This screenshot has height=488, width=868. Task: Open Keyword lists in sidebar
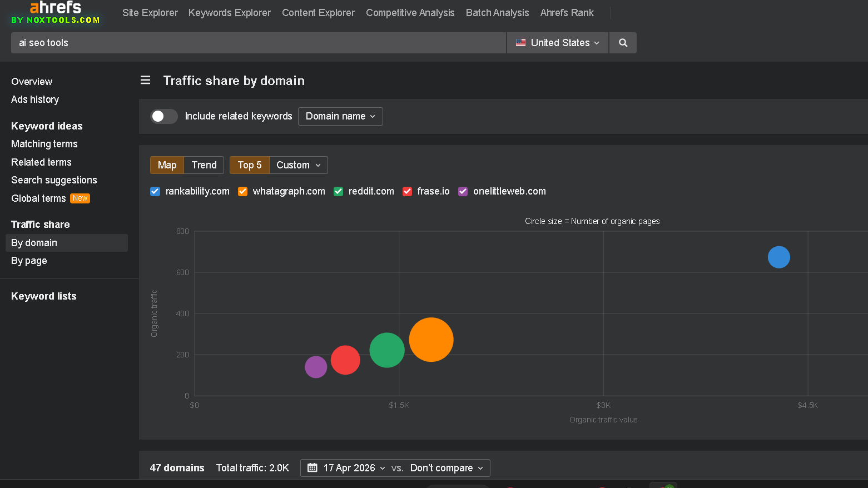(x=44, y=296)
